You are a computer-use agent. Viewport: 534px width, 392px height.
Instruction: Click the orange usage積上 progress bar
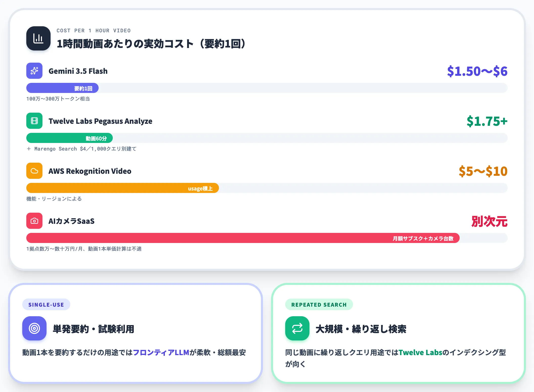point(123,188)
